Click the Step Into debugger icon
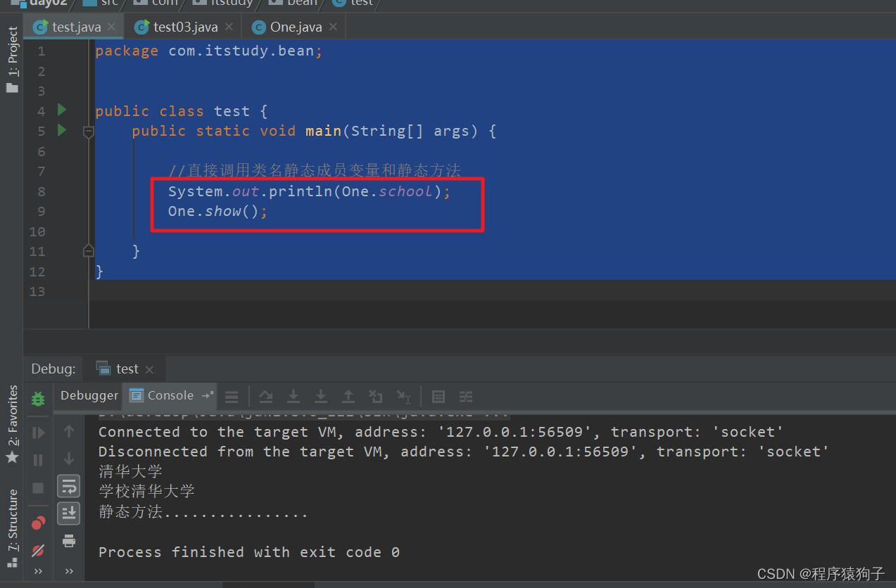Viewport: 896px width, 588px height. pos(294,396)
